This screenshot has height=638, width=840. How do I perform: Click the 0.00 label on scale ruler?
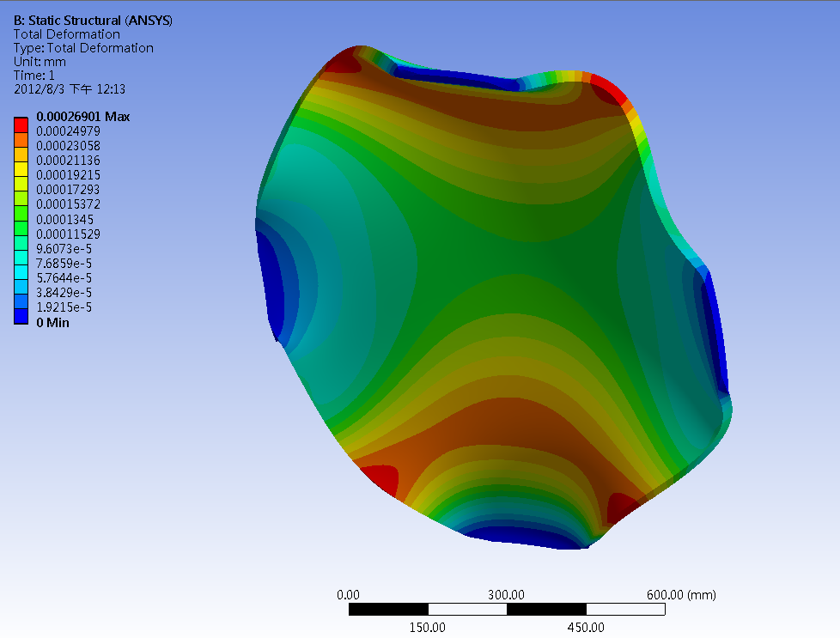click(x=348, y=595)
